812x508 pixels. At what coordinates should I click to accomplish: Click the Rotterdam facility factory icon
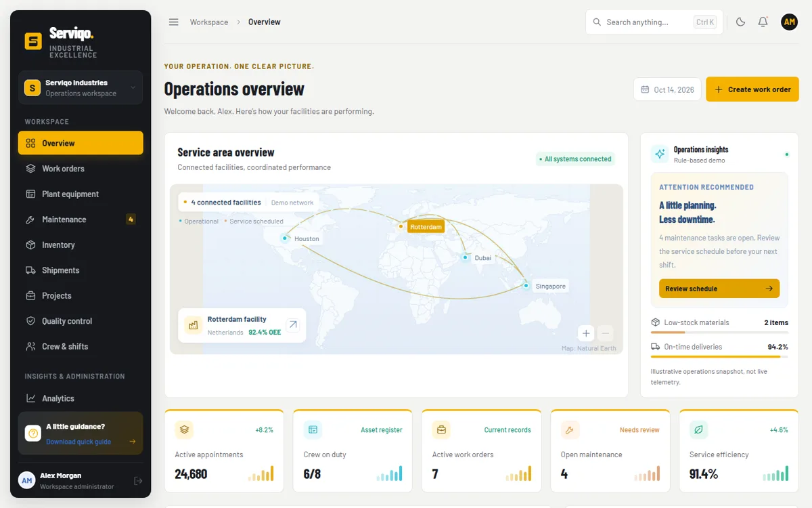coord(193,325)
